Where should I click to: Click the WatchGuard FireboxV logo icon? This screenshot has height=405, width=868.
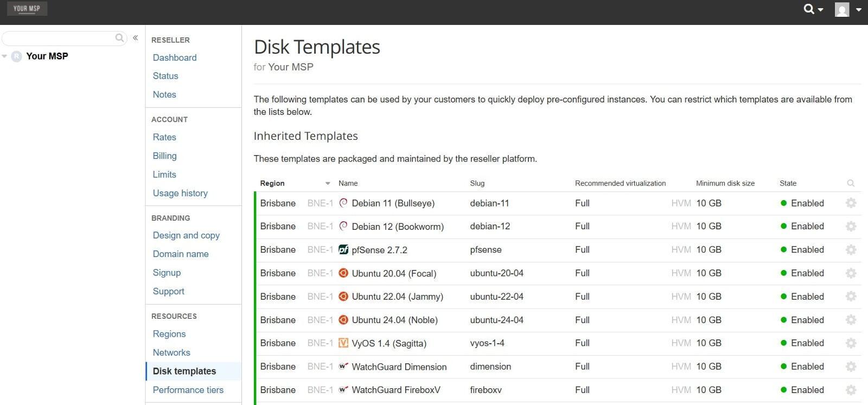(x=343, y=389)
